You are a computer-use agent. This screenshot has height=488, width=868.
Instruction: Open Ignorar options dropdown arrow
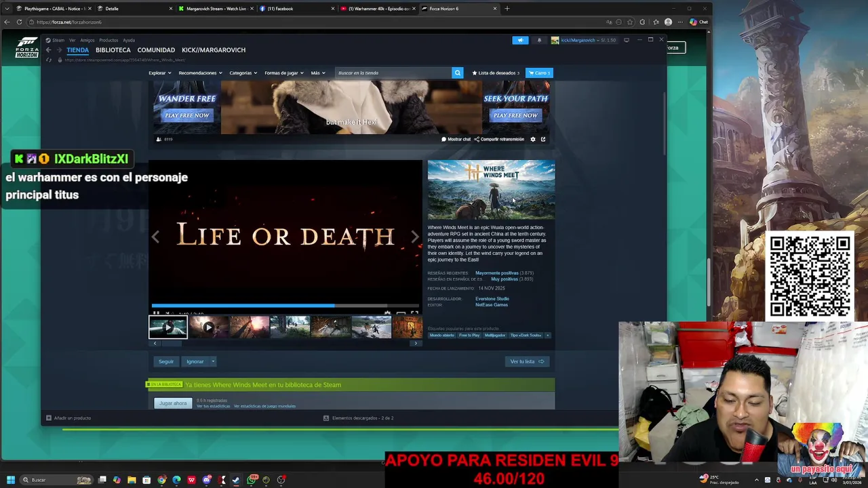click(x=212, y=361)
